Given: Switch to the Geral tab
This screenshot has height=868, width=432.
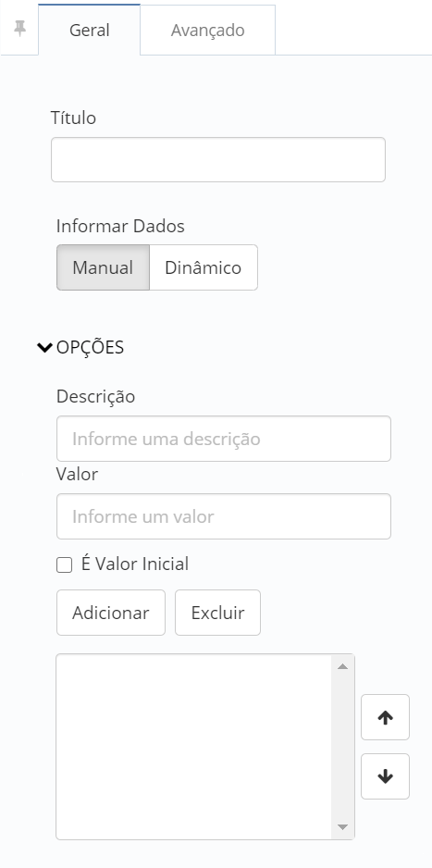Looking at the screenshot, I should tap(89, 30).
